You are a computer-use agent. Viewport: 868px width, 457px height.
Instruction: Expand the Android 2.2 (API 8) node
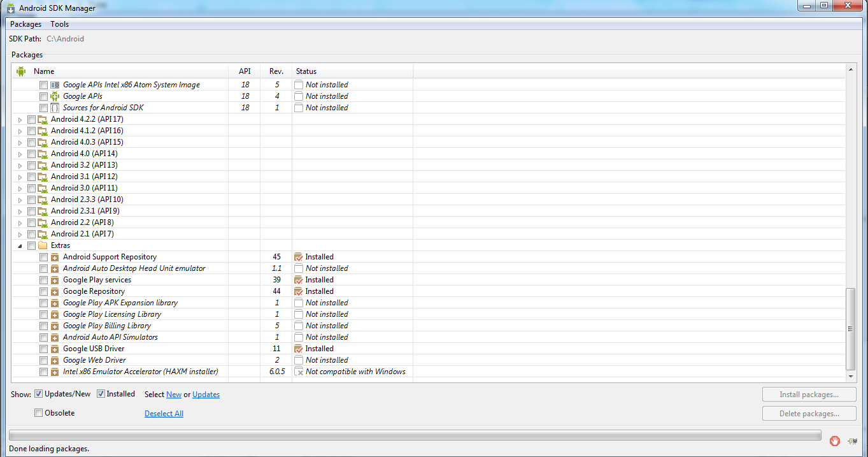[20, 222]
